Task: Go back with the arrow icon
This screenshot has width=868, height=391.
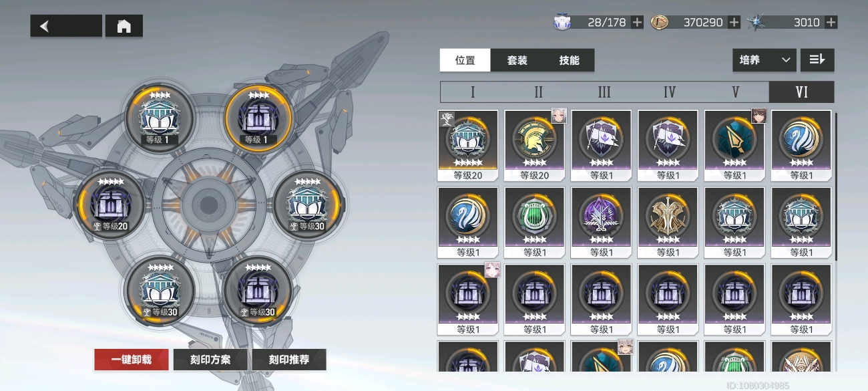Action: pos(66,26)
